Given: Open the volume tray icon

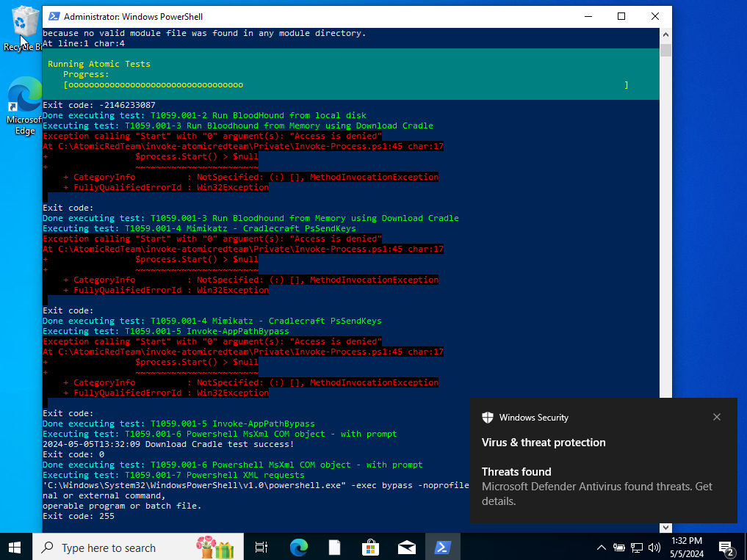Looking at the screenshot, I should tap(654, 548).
